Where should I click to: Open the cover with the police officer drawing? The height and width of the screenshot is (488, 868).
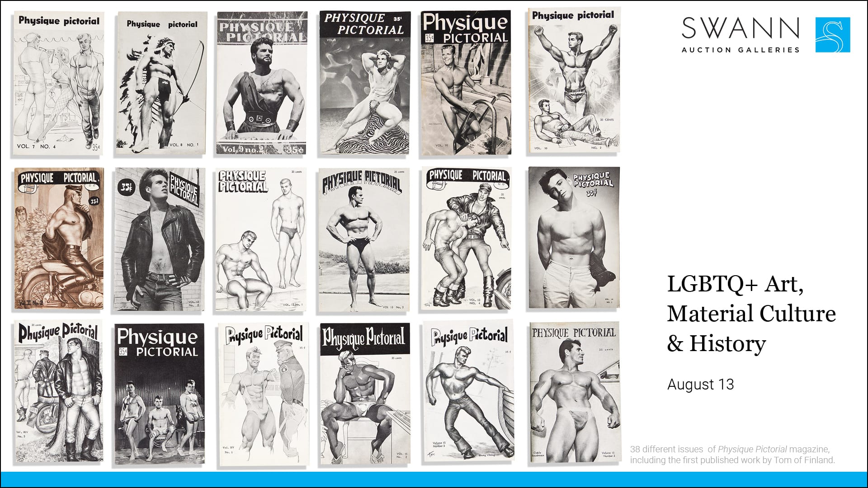pos(263,394)
